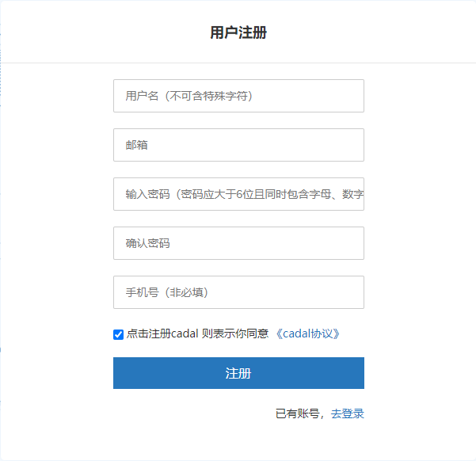
Task: Click into the mailbox 邮箱 text box
Action: [x=238, y=145]
